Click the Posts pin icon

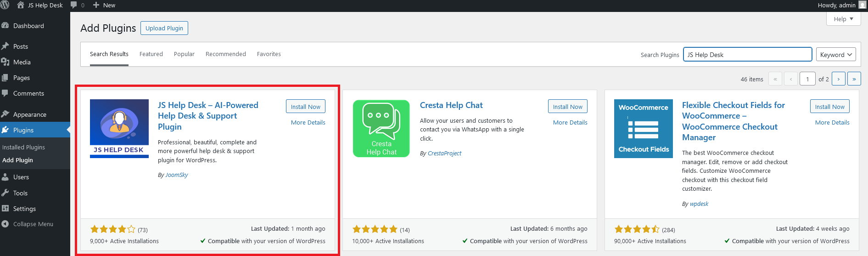coord(6,46)
